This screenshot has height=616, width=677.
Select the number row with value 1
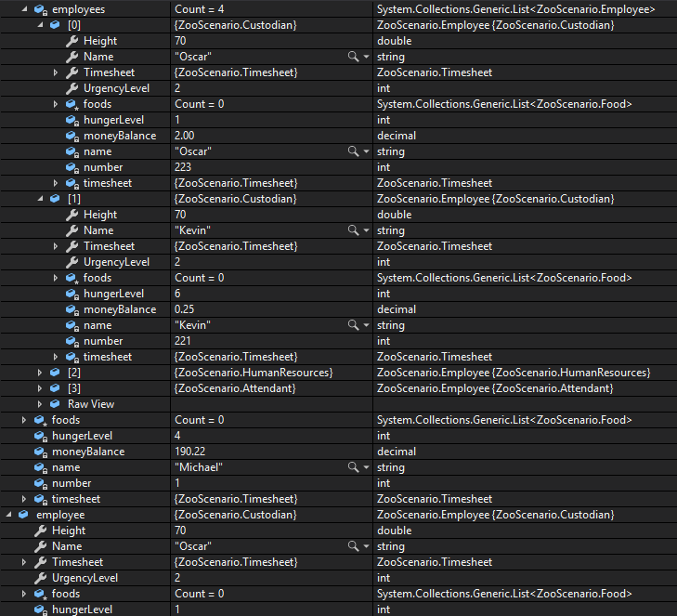point(72,483)
